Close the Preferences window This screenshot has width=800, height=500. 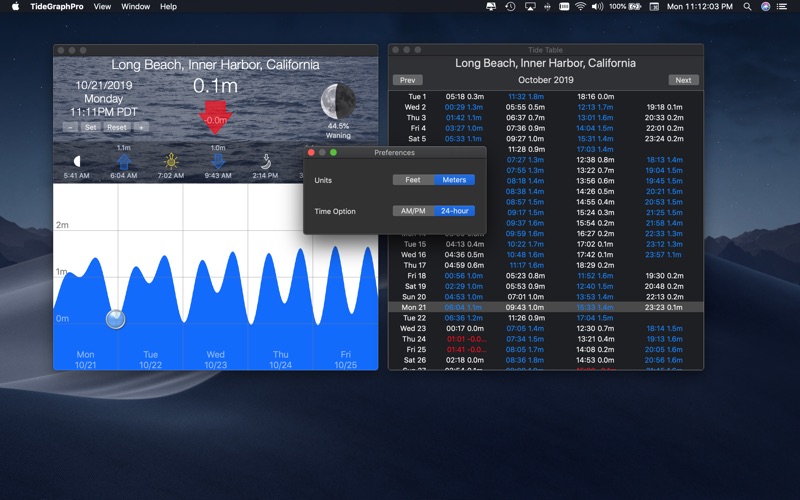(x=311, y=153)
